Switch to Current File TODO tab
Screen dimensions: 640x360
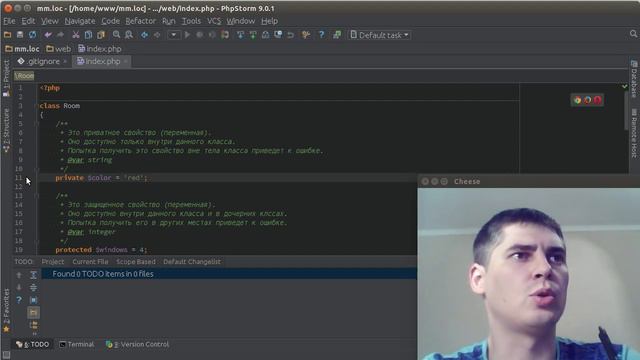90,262
